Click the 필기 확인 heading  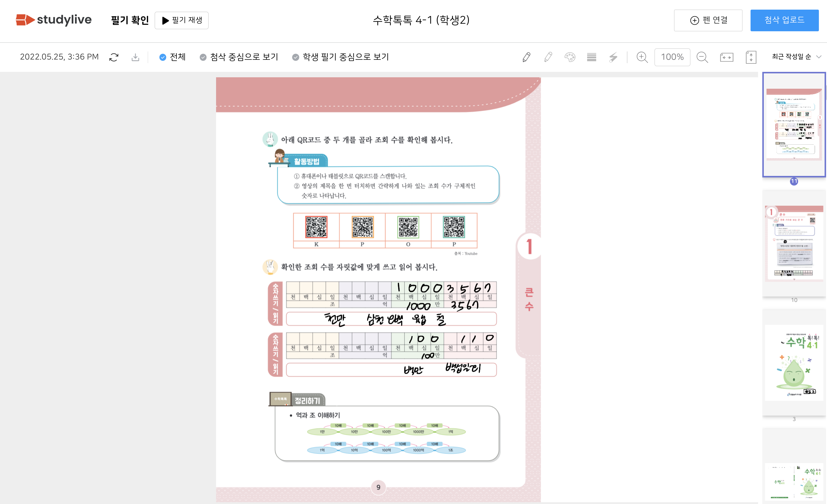point(130,20)
